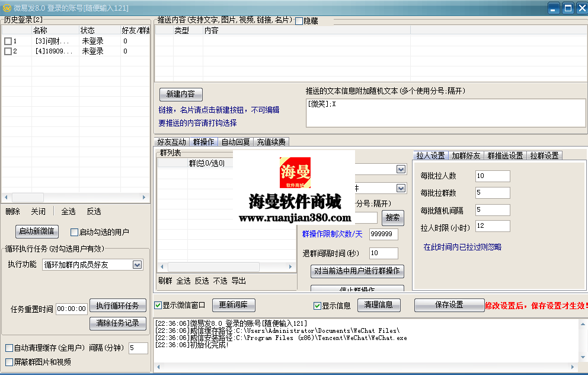The height and width of the screenshot is (375, 588).
Task: Select the 群推送设置 tab
Action: point(505,155)
